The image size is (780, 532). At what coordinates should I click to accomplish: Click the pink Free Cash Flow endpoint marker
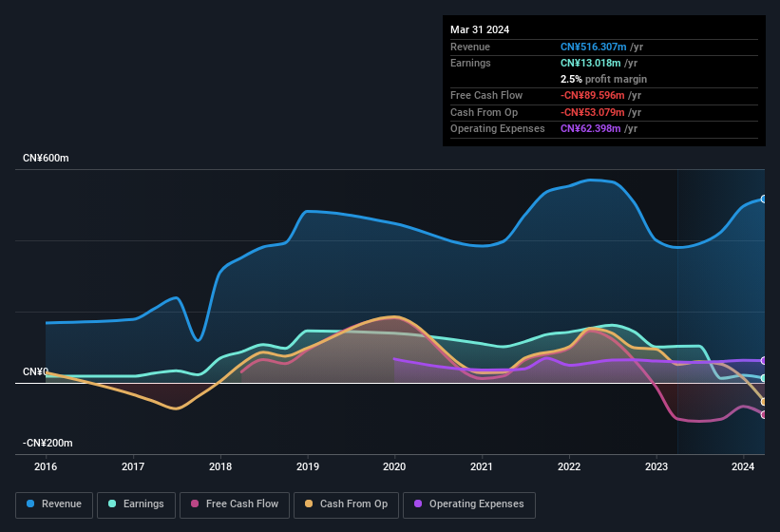point(764,414)
